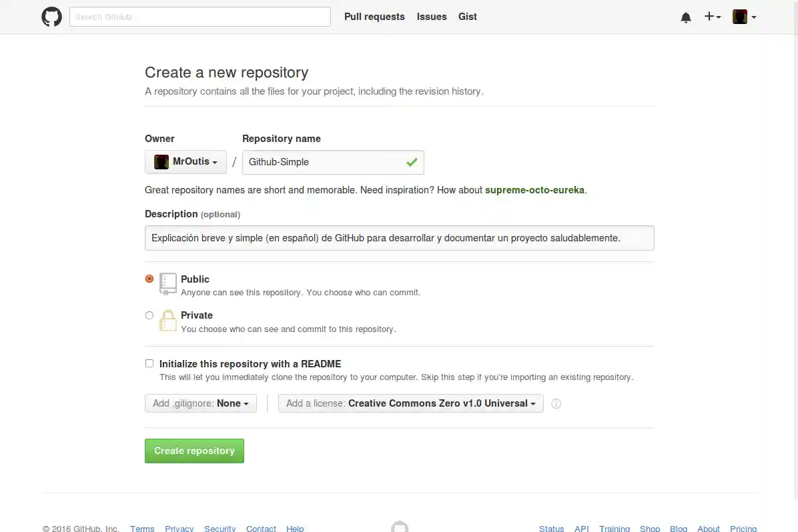
Task: Click the Create repository button
Action: coord(194,451)
